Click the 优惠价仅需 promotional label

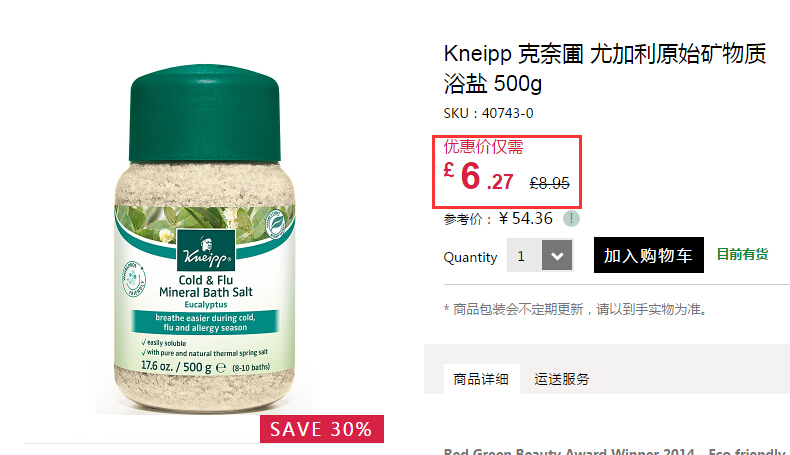pyautogui.click(x=484, y=147)
